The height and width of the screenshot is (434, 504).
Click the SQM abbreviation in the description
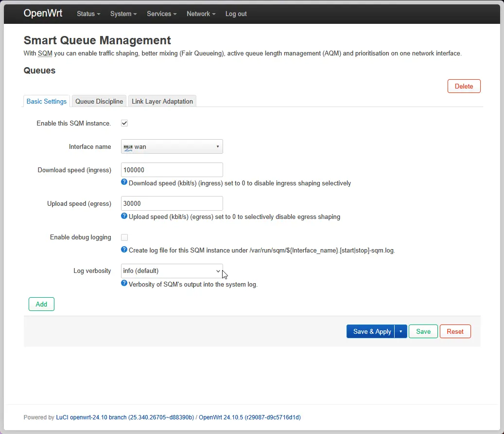45,54
